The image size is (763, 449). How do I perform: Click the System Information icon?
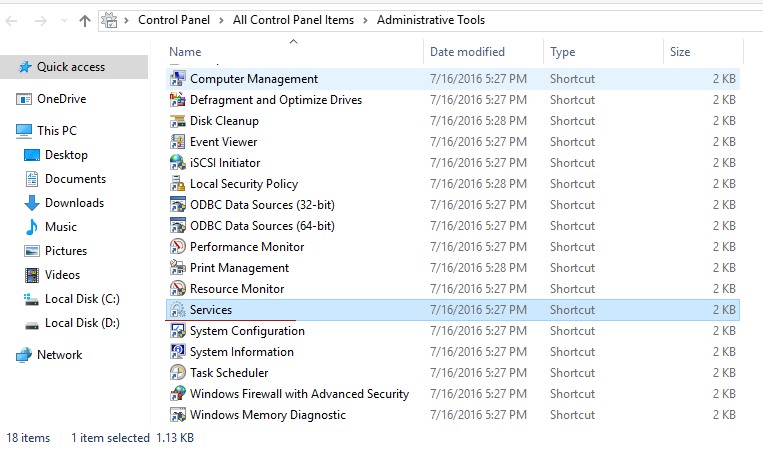178,352
